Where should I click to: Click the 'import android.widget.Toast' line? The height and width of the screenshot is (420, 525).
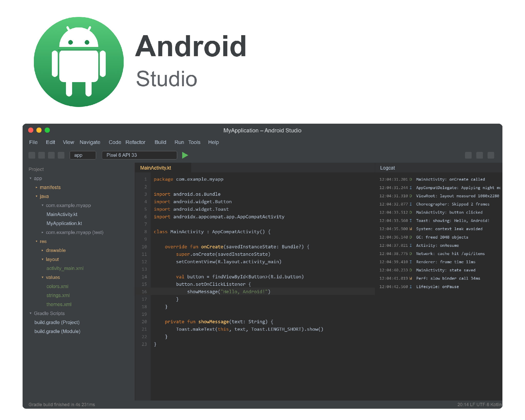pos(191,209)
